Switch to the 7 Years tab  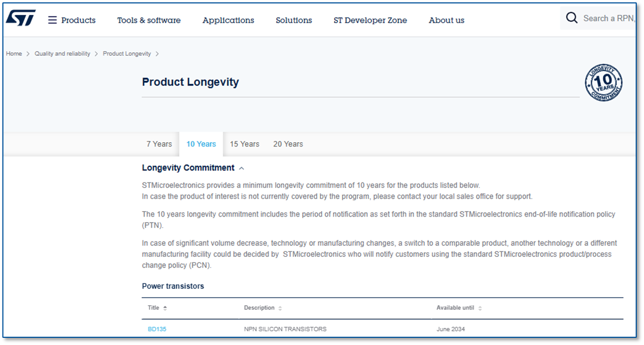pos(159,144)
